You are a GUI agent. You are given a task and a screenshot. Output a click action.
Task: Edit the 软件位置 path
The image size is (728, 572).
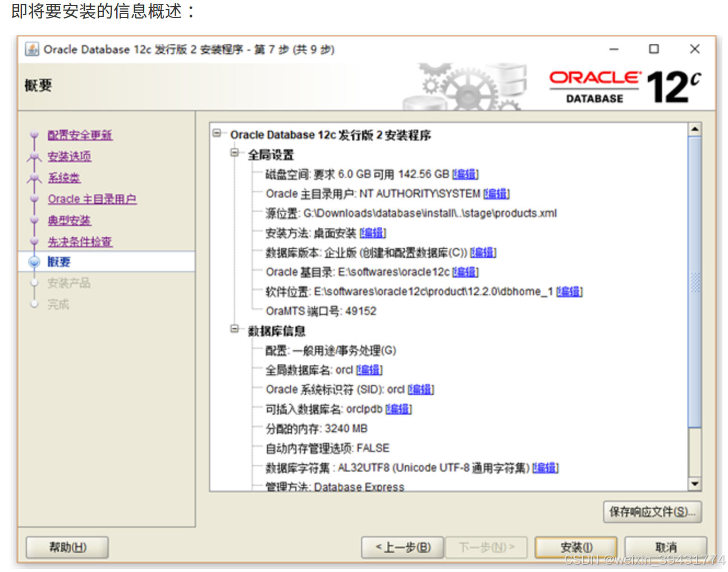(569, 291)
